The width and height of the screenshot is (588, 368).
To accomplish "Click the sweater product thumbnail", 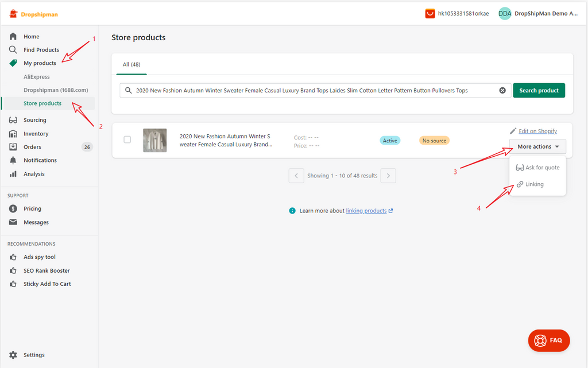I will [155, 140].
